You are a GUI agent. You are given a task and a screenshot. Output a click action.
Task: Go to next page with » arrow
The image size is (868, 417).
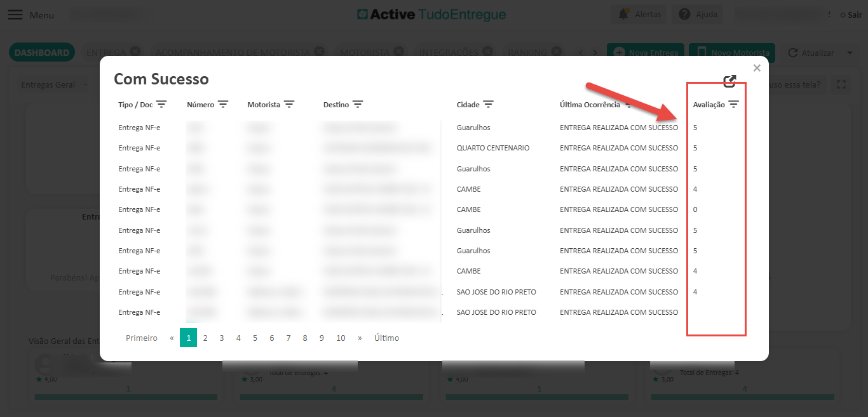(360, 338)
